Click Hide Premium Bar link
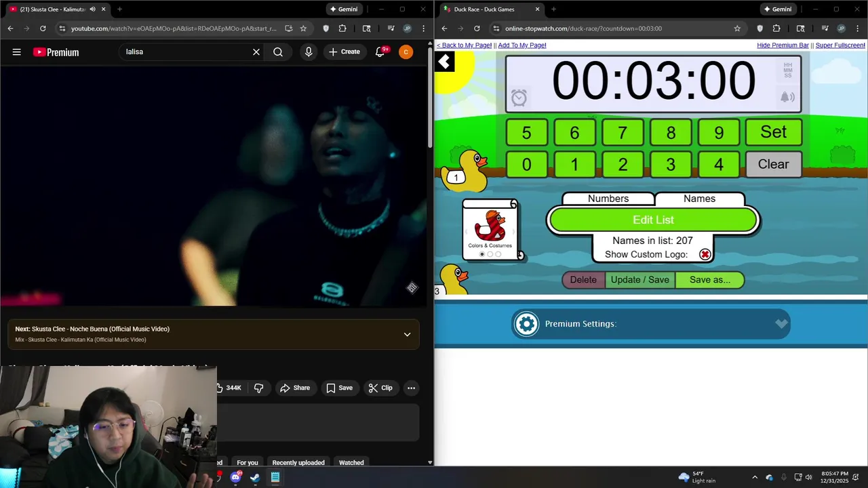The height and width of the screenshot is (488, 868). pos(783,45)
